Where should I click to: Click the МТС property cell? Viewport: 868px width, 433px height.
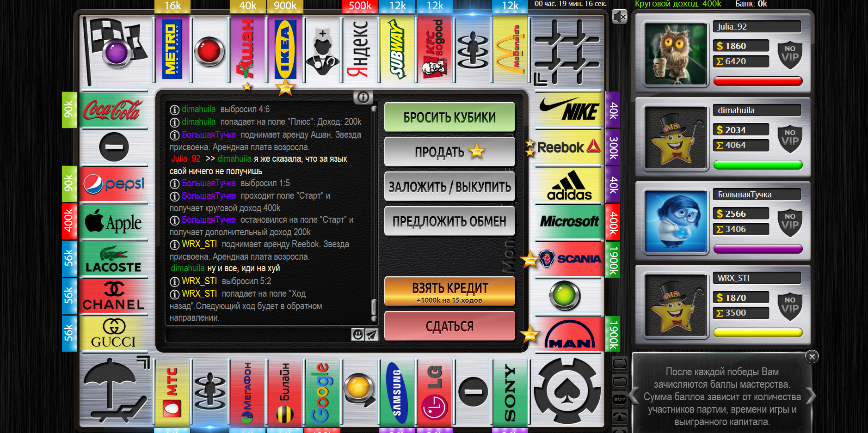[172, 392]
